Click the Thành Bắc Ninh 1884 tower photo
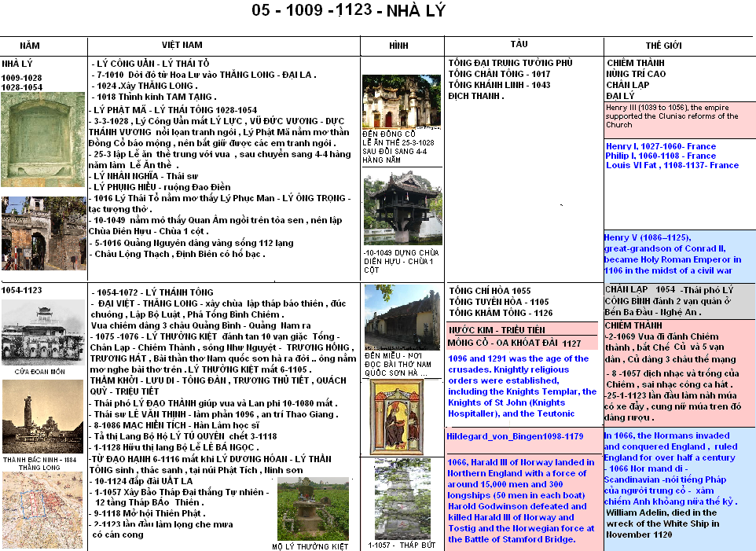Viewport: 756px width, 551px height. [43, 417]
